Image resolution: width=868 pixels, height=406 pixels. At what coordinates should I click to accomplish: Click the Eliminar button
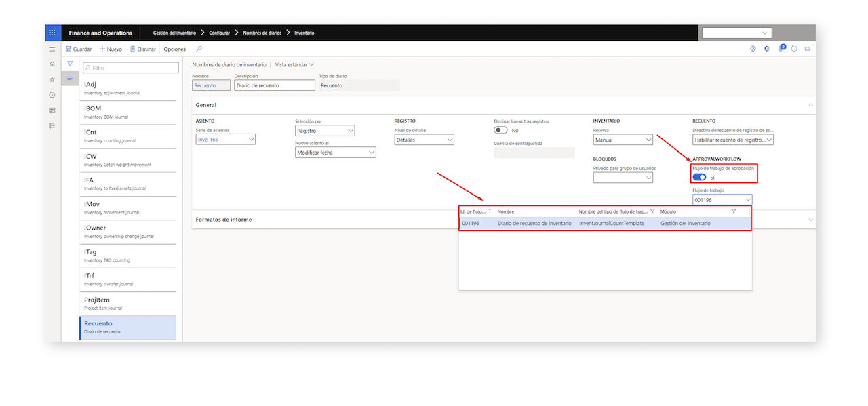pyautogui.click(x=142, y=49)
